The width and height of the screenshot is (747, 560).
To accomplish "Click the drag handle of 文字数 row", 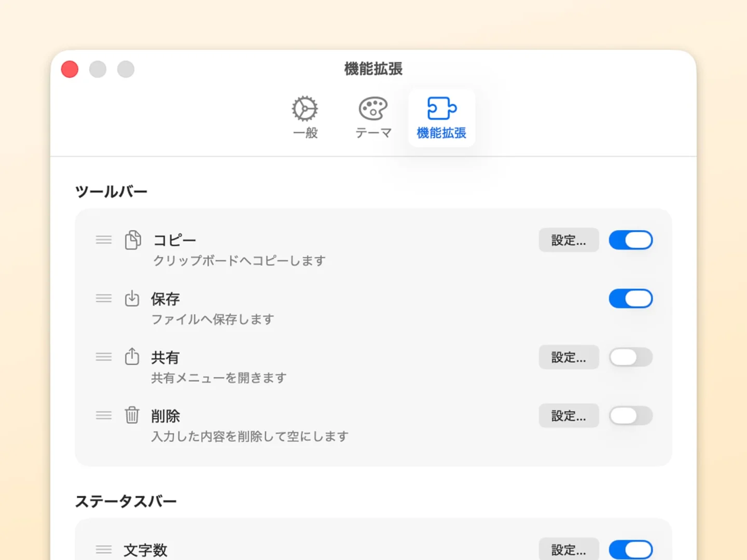I will coord(104,550).
